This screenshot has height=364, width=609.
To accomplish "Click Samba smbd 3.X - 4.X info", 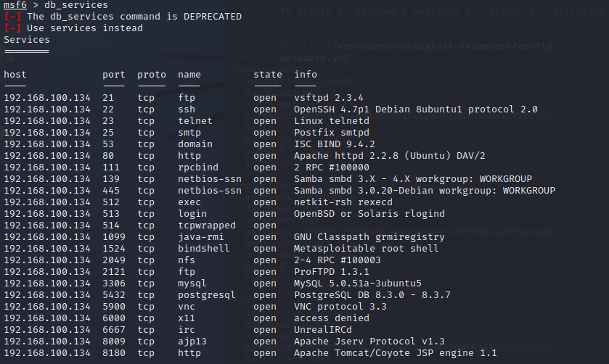I will [x=413, y=179].
